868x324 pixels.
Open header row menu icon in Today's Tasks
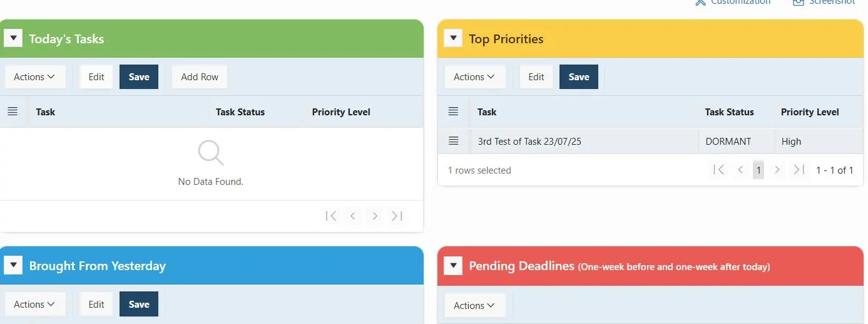click(13, 112)
